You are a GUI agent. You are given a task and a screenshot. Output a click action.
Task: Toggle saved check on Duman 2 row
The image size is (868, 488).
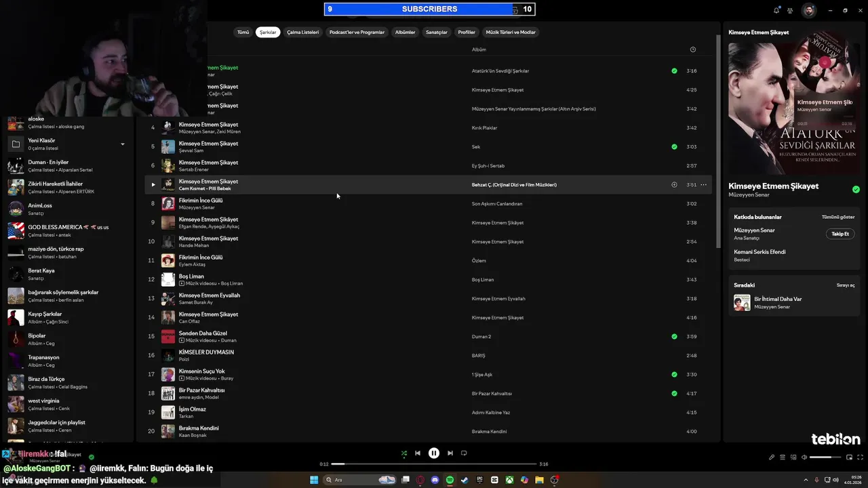[674, 336]
